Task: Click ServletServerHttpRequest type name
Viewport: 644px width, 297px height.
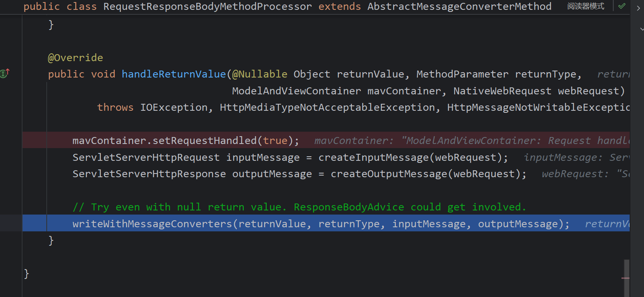Action: point(146,158)
